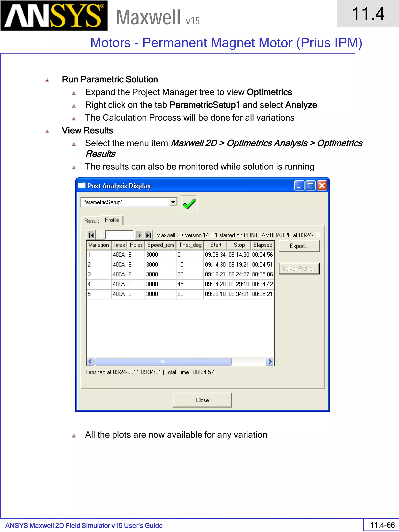399x532 pixels.
Task: Click Post Analysis Display window icon
Action: coord(82,185)
